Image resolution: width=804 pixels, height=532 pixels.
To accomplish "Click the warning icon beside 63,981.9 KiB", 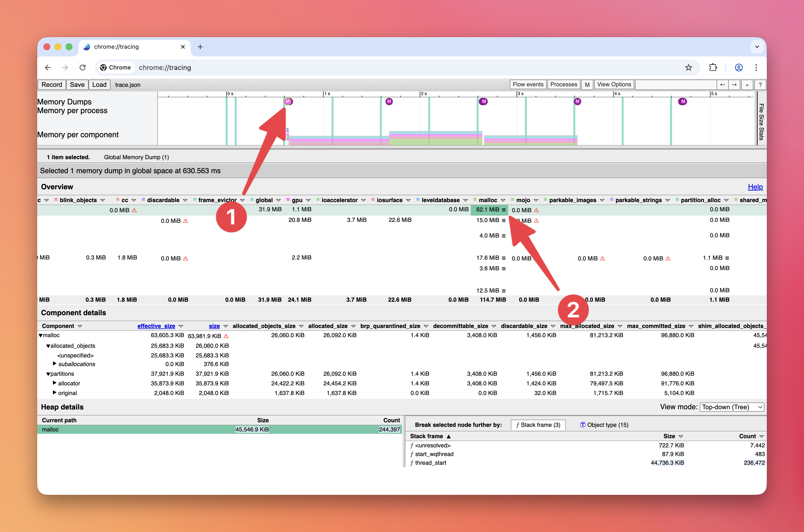I will click(x=226, y=336).
